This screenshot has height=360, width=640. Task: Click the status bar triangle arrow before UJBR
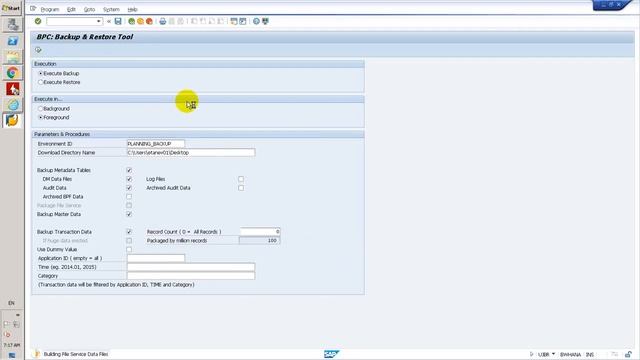(531, 354)
